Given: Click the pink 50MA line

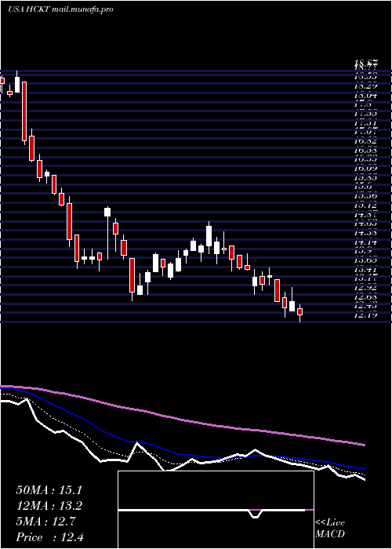Looking at the screenshot, I should pos(182,419).
